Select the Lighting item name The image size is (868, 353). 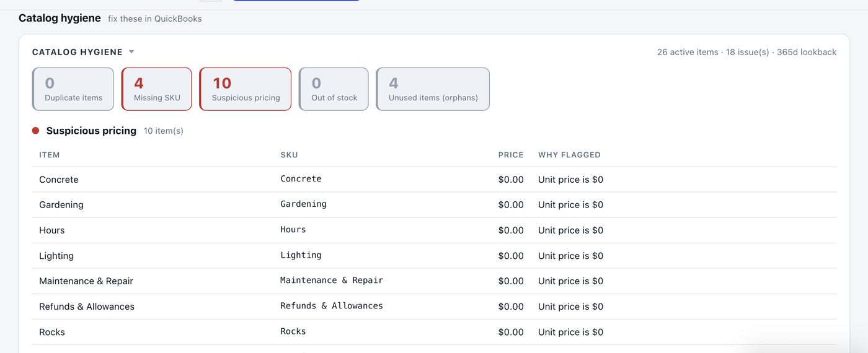pyautogui.click(x=56, y=256)
